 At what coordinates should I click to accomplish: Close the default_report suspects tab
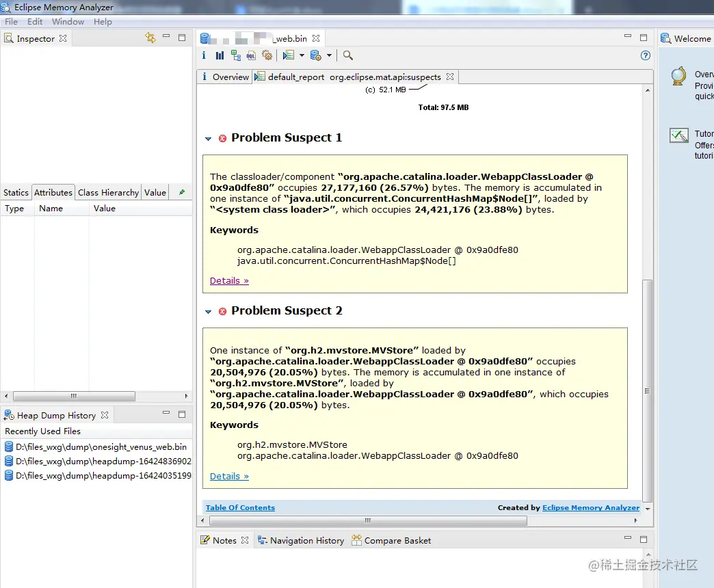450,77
